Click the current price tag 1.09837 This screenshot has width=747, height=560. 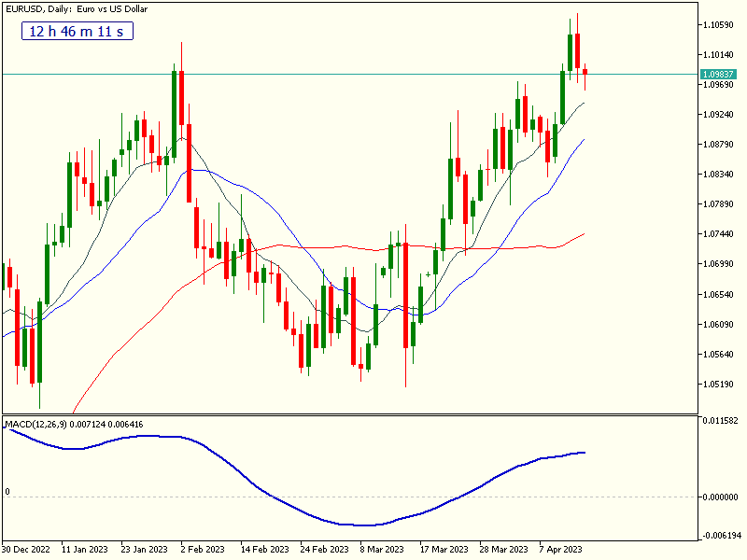tap(722, 74)
